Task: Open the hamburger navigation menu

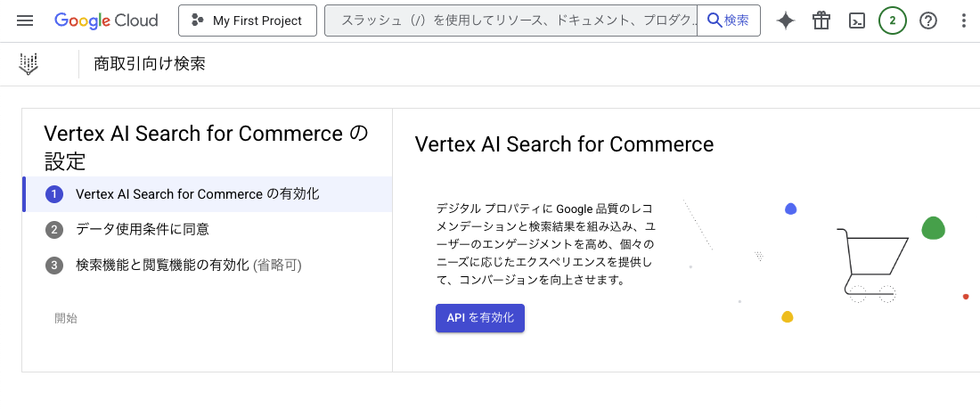Action: (25, 20)
